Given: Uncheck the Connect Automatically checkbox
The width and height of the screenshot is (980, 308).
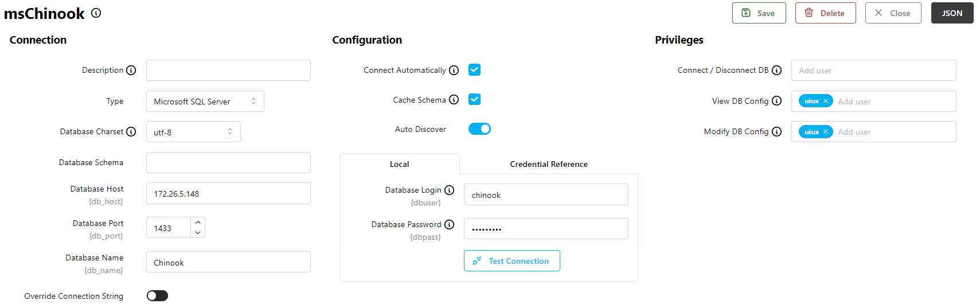Looking at the screenshot, I should [x=474, y=70].
